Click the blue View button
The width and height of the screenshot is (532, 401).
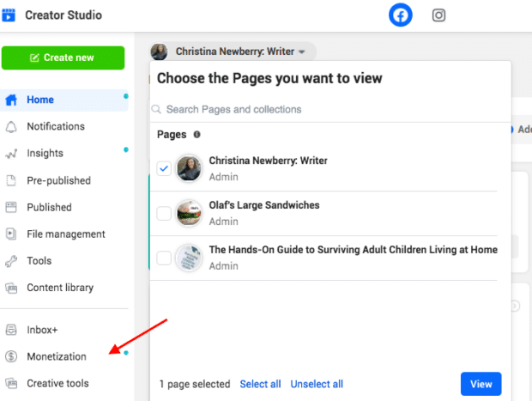(481, 384)
